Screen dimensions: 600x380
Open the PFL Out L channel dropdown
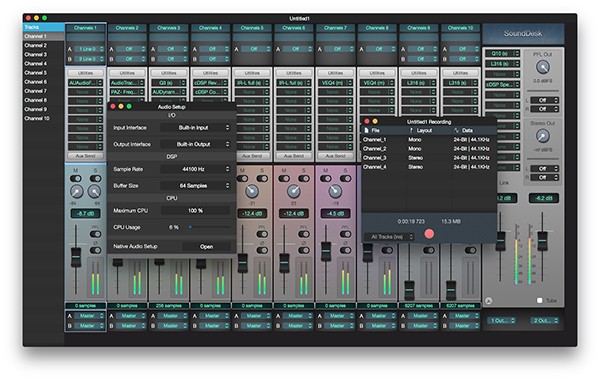(545, 100)
